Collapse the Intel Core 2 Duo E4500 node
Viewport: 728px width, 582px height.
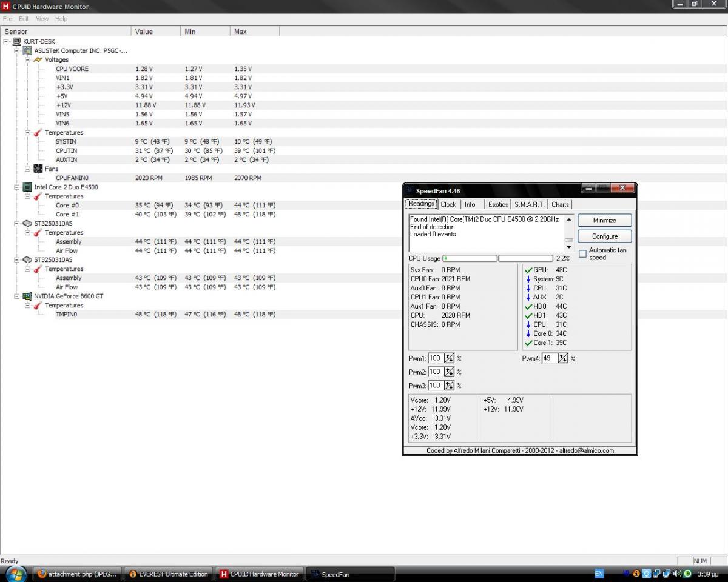click(x=17, y=187)
